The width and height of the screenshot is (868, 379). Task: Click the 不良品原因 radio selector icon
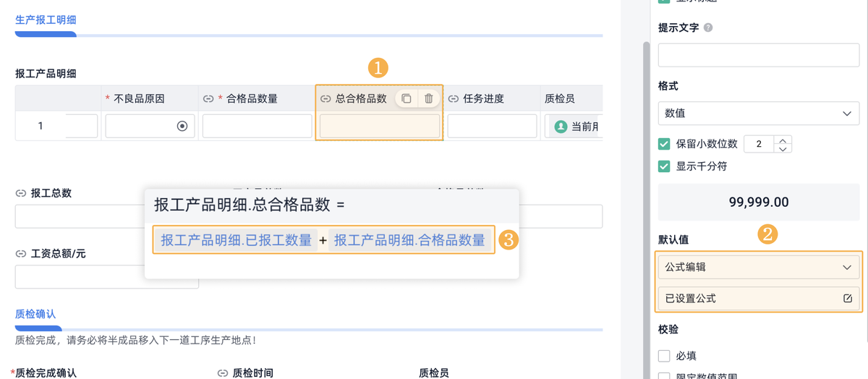(x=182, y=126)
